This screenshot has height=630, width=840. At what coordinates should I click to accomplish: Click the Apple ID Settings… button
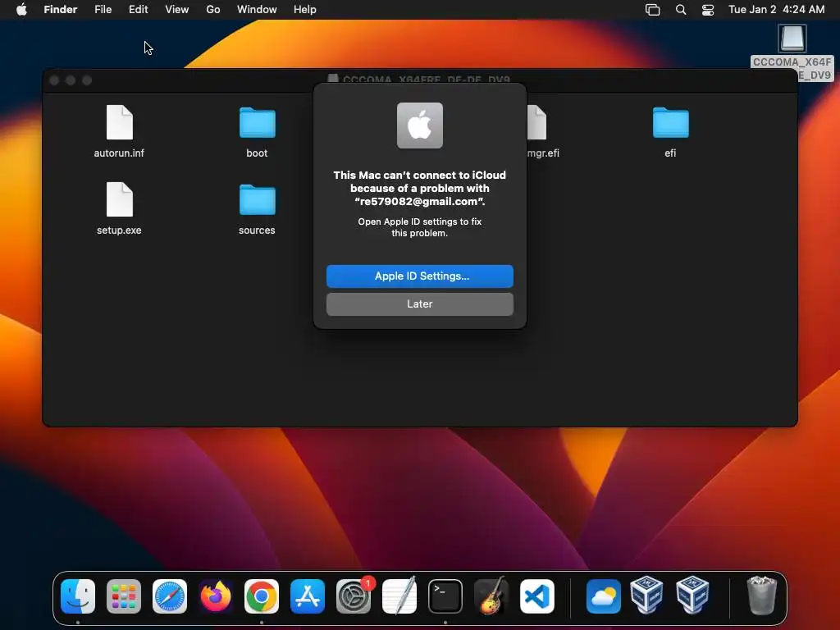point(420,276)
